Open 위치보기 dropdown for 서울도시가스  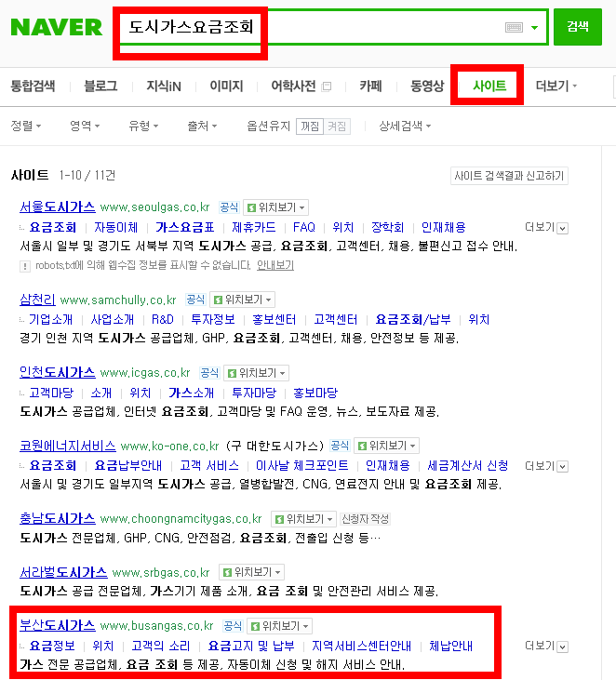click(276, 207)
